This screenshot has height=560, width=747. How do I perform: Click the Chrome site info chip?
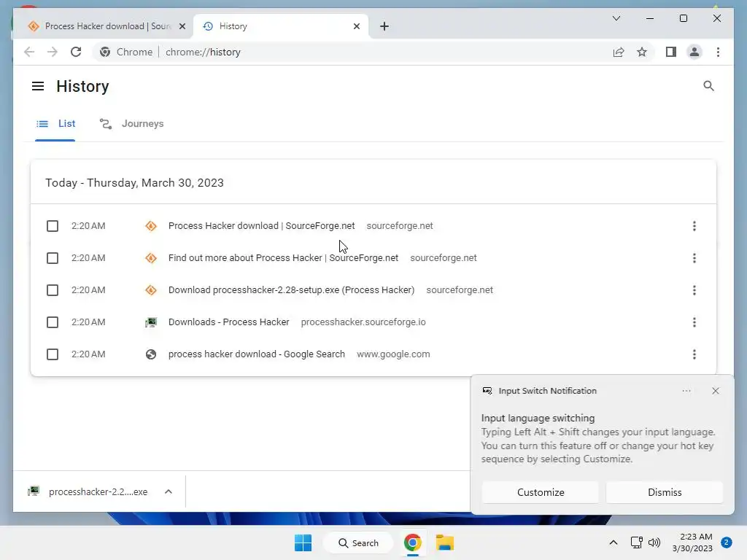click(x=126, y=52)
